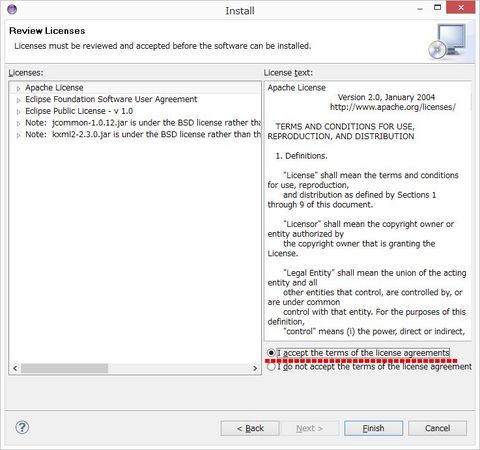Select the Eclipse Foundation Software User Agreement
Screen dimensions: 480x450
tap(111, 99)
